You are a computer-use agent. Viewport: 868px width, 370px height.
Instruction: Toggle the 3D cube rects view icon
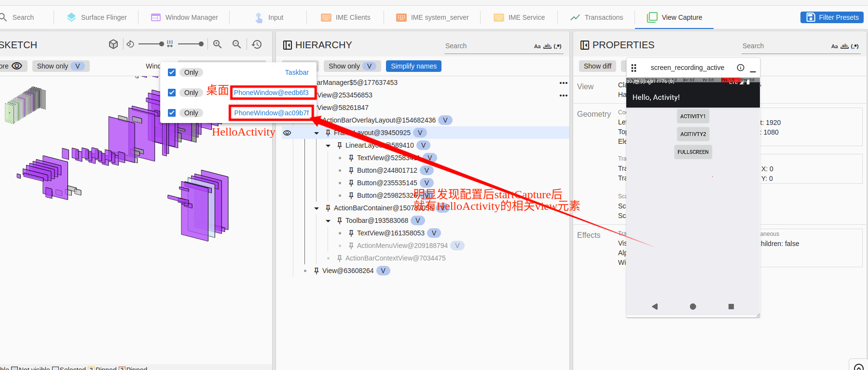113,44
